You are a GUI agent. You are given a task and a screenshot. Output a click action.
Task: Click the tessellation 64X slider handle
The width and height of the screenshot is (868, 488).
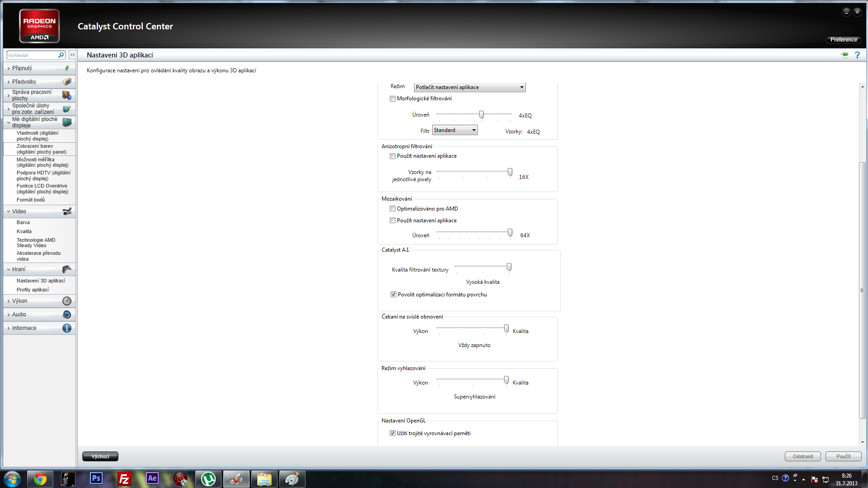510,233
